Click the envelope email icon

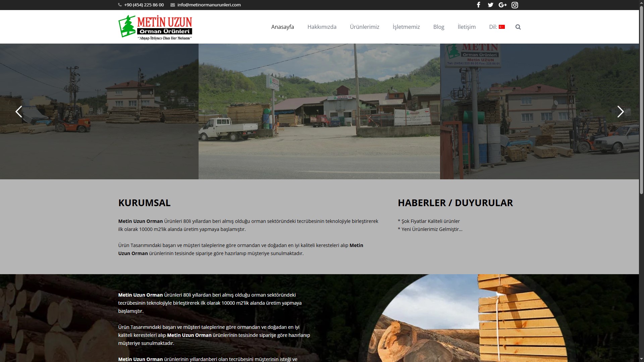pos(173,5)
